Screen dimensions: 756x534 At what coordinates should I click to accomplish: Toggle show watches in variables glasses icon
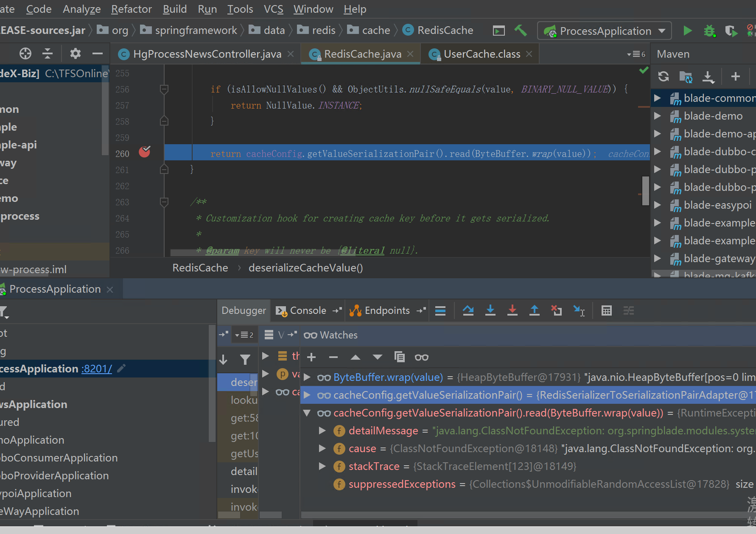point(421,357)
